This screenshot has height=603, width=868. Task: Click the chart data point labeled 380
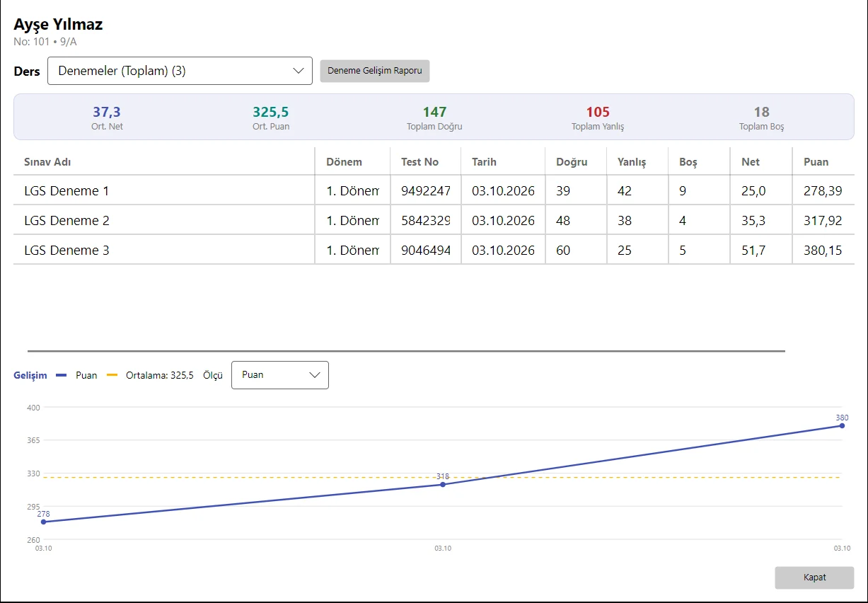pyautogui.click(x=842, y=425)
